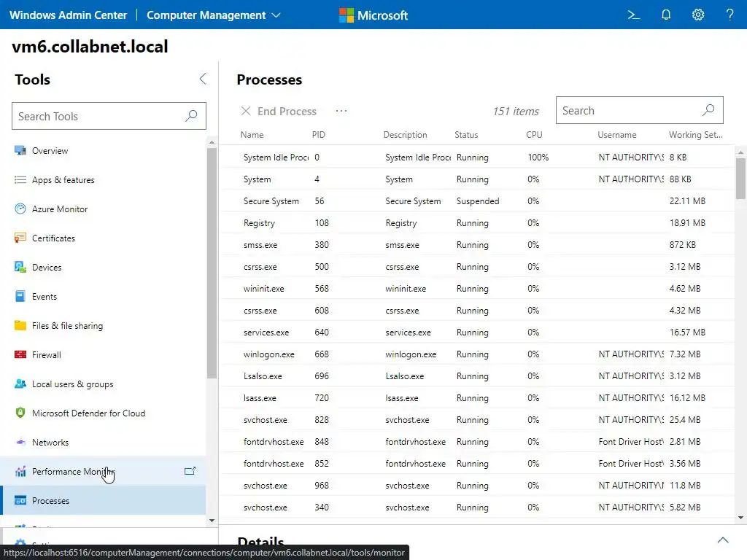This screenshot has height=560, width=747.
Task: Open the more actions ellipsis menu
Action: (x=341, y=111)
